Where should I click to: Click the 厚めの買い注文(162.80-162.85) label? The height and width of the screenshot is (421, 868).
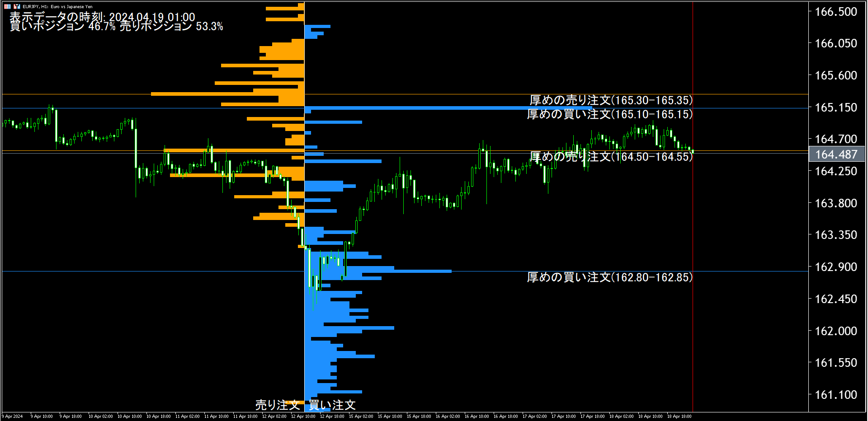pyautogui.click(x=610, y=277)
